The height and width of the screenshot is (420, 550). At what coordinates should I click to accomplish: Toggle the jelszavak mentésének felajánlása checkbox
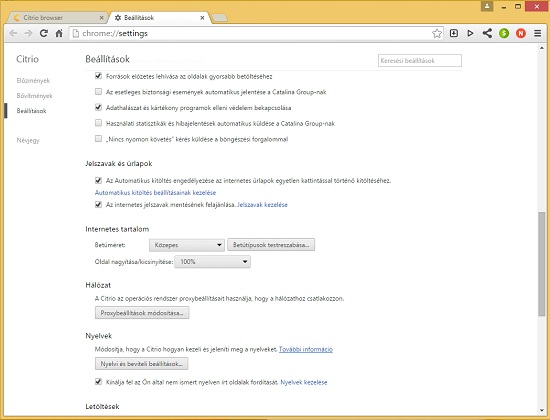(x=98, y=205)
